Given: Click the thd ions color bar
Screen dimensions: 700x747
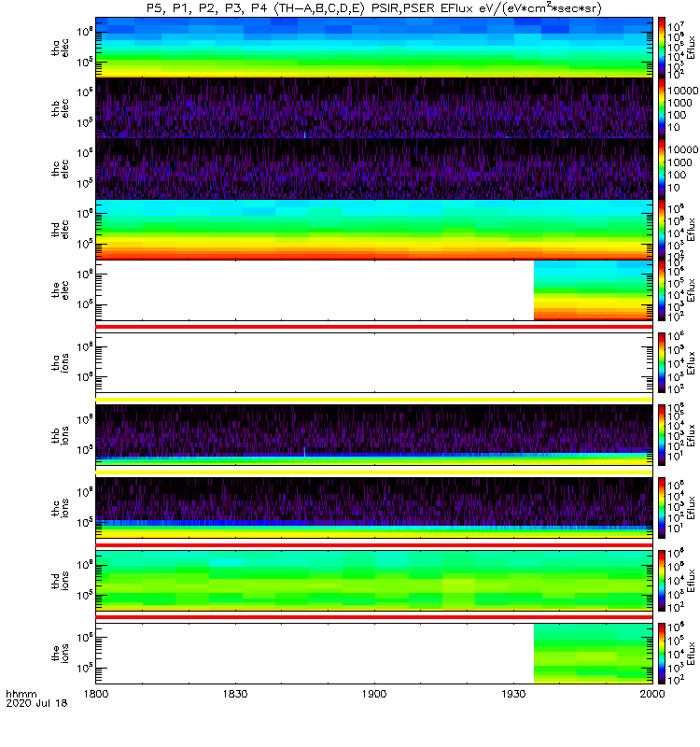Looking at the screenshot, I should click(662, 581).
